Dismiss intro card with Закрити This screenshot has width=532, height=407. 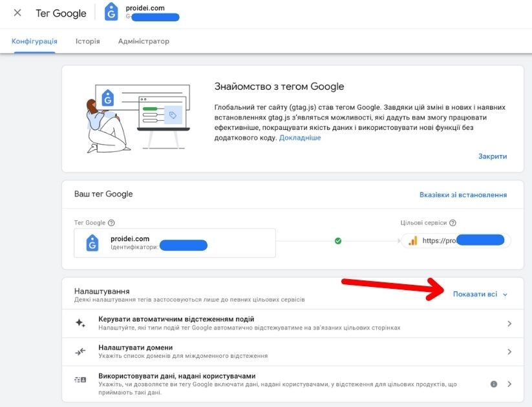point(493,156)
